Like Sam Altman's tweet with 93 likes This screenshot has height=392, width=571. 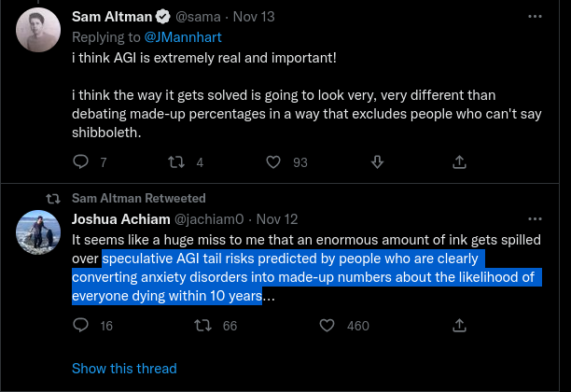pos(273,162)
